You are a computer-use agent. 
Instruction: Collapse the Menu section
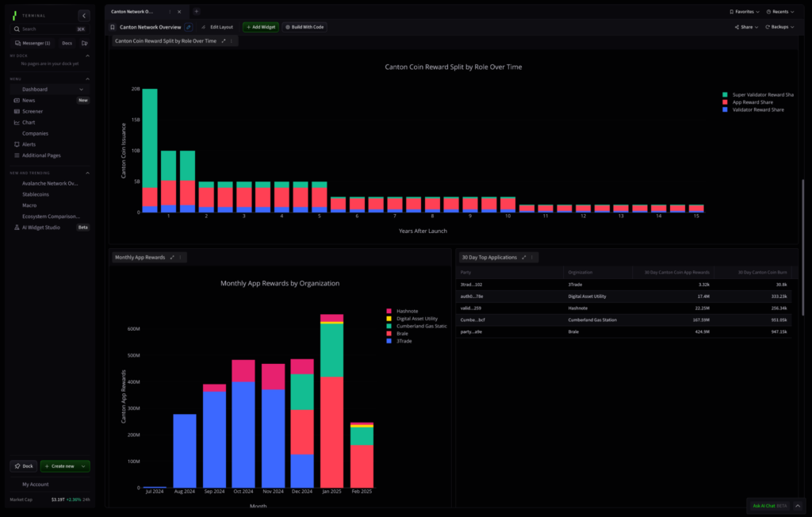point(87,79)
